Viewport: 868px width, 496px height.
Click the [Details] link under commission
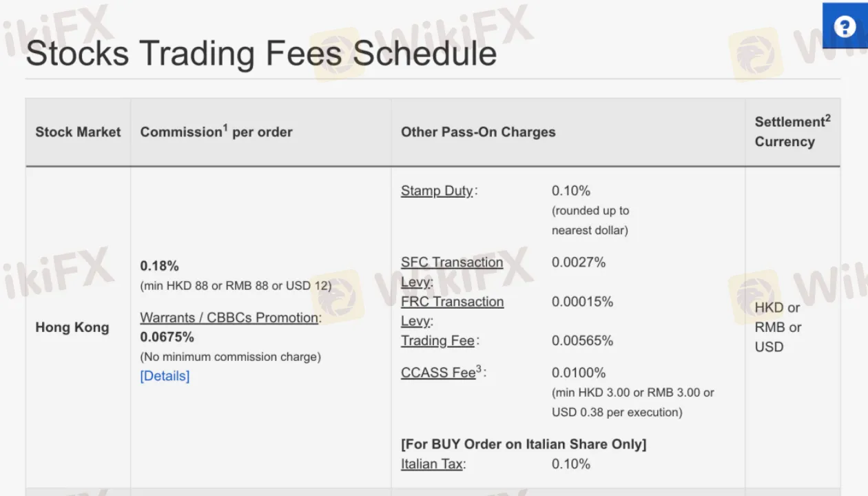point(165,375)
